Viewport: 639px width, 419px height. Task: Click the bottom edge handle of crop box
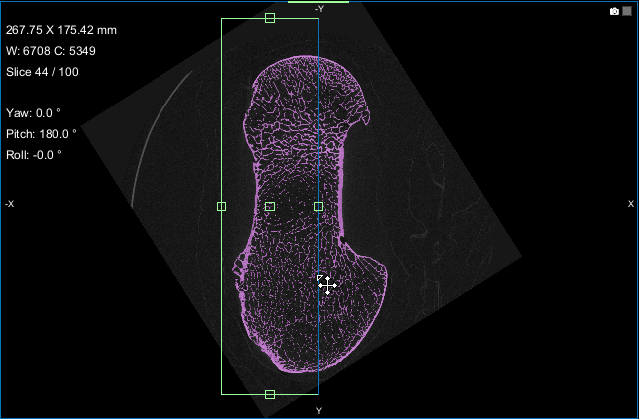click(270, 394)
